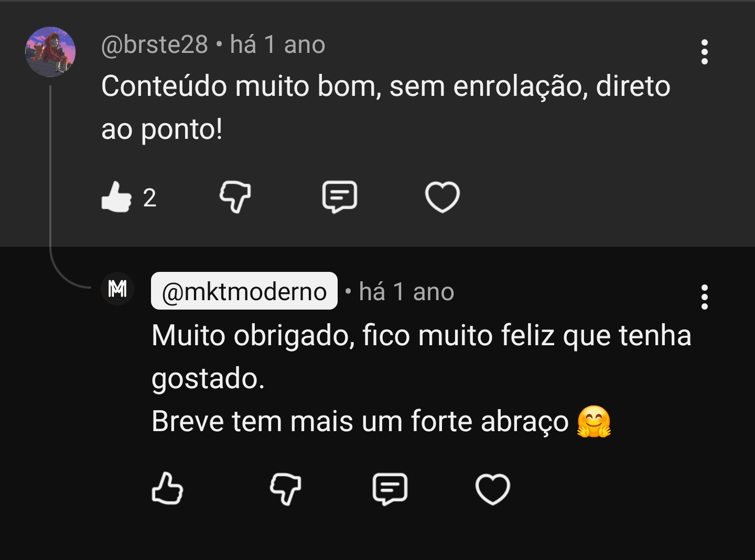Click the timestamp on mktmoderno's reply

[x=406, y=292]
